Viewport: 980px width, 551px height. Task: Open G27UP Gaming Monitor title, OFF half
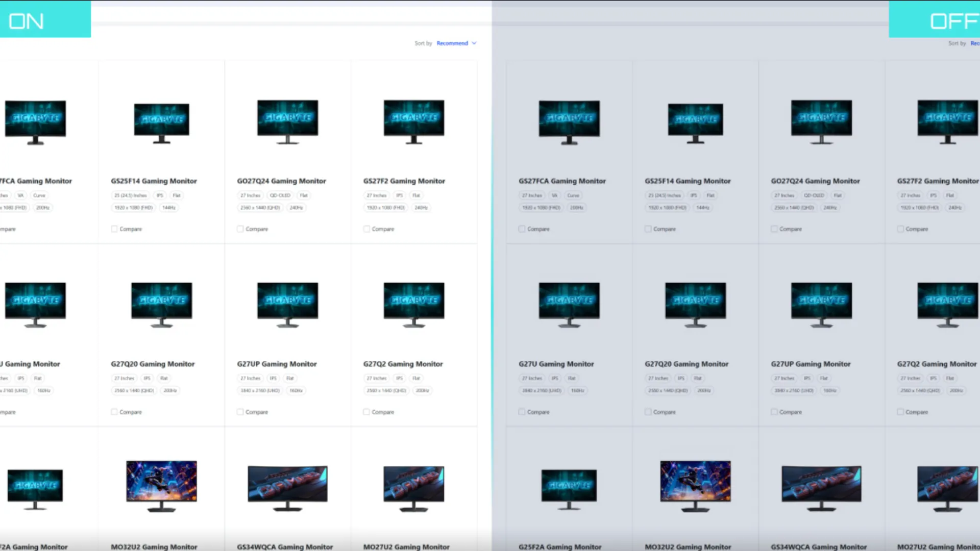[811, 364]
